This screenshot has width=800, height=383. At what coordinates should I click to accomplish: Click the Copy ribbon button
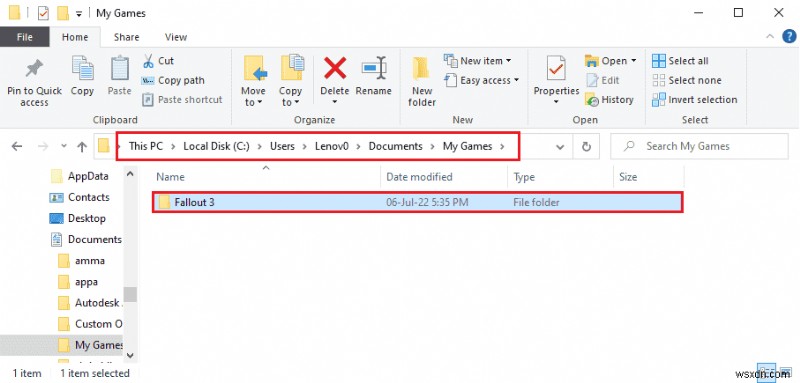point(82,76)
